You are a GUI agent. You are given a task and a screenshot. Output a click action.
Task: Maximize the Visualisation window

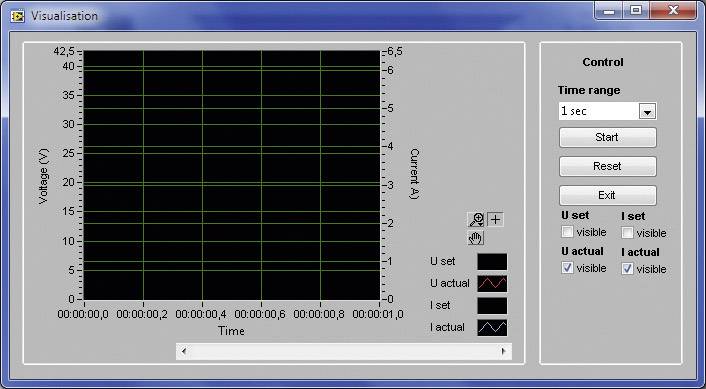636,10
